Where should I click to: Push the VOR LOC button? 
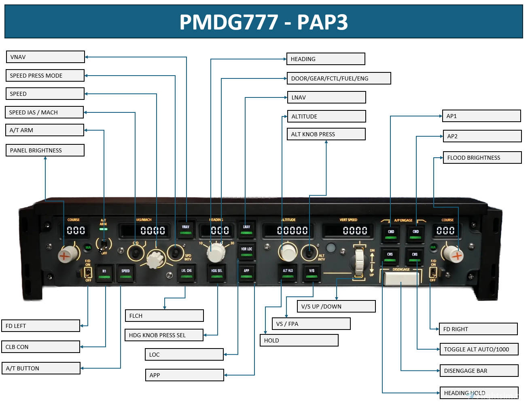246,251
